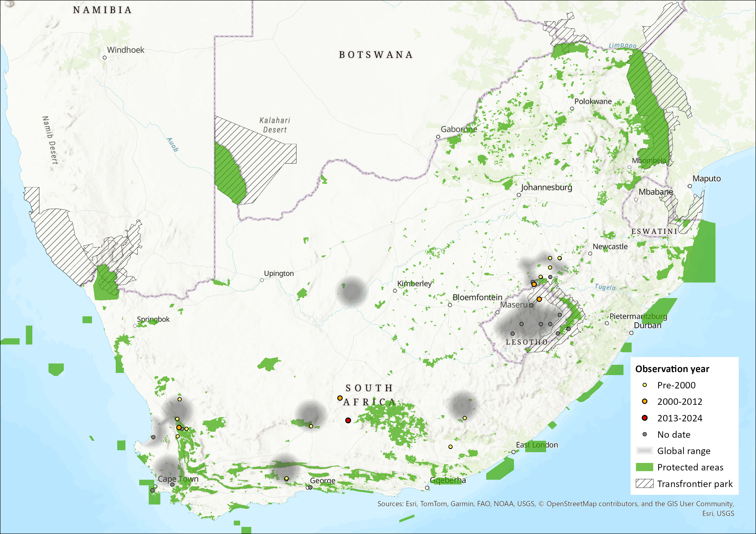Click the Upington city marker circle

[262, 280]
